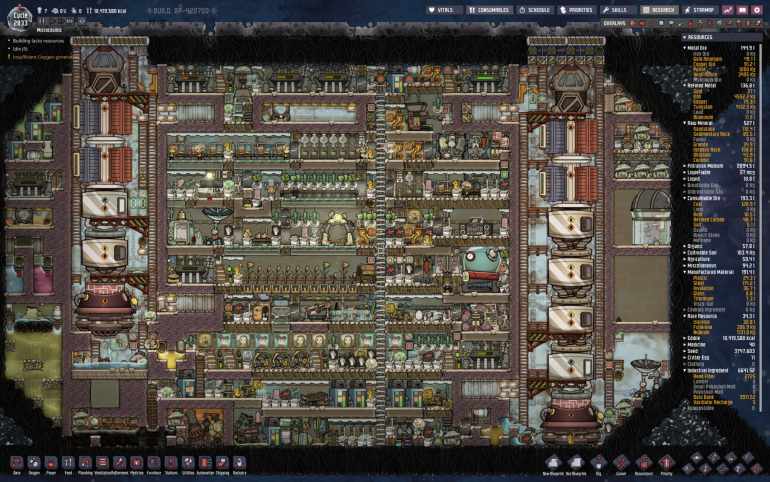Expand the Cultivable Soil category
The image size is (770, 482).
click(720, 253)
